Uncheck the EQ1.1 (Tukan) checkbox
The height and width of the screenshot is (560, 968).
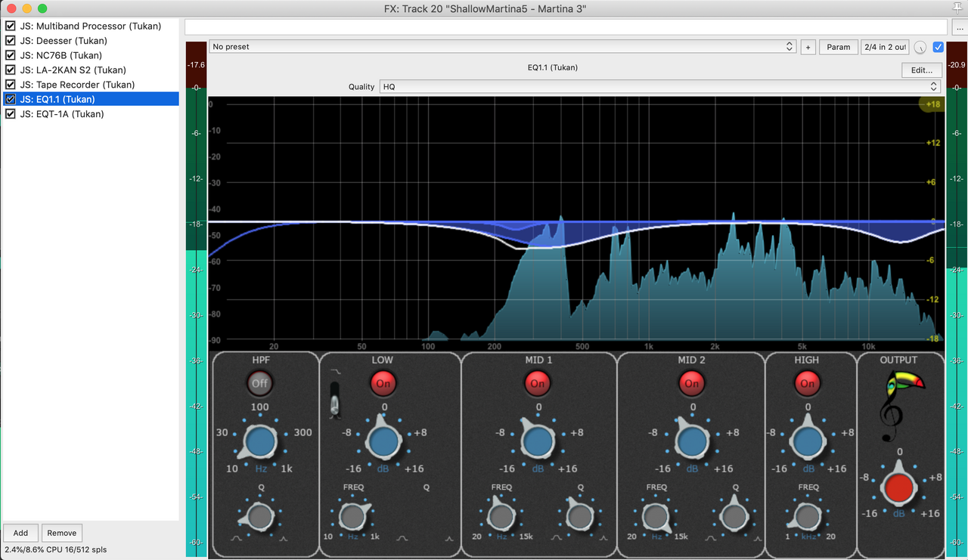coord(11,100)
